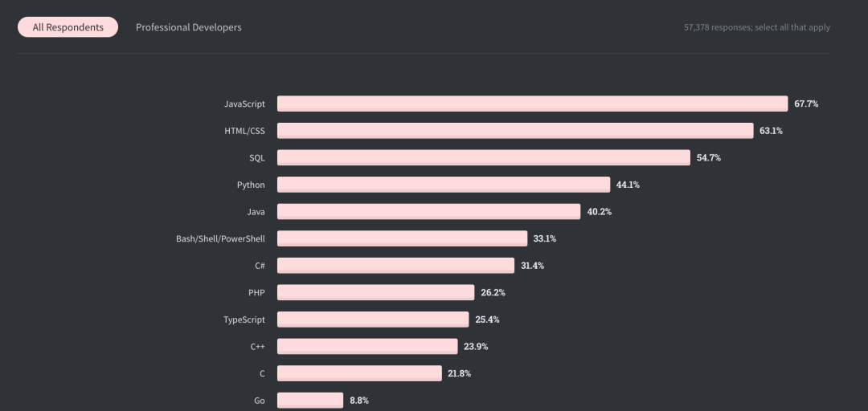Click the 8.8% value beside Go

click(x=359, y=400)
